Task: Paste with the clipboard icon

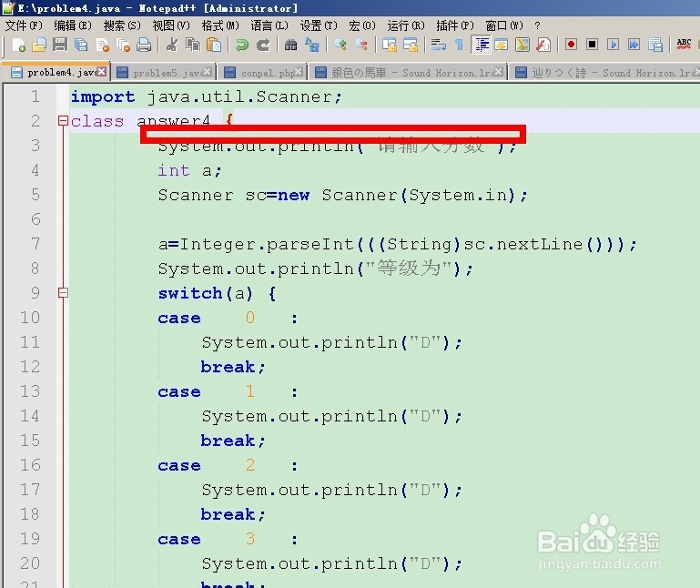Action: [214, 46]
